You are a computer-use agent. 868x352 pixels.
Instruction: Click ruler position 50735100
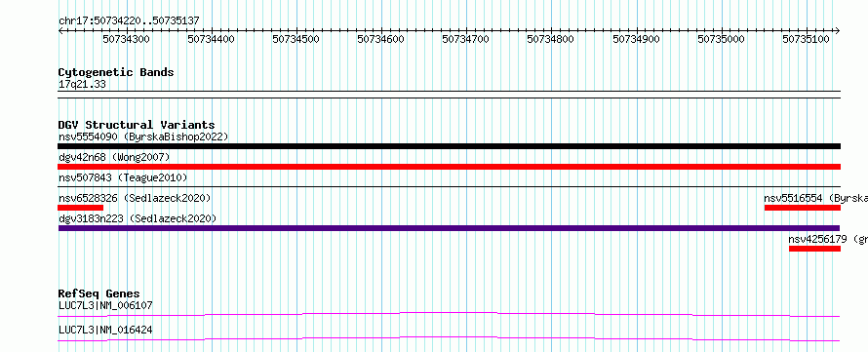coord(806,39)
